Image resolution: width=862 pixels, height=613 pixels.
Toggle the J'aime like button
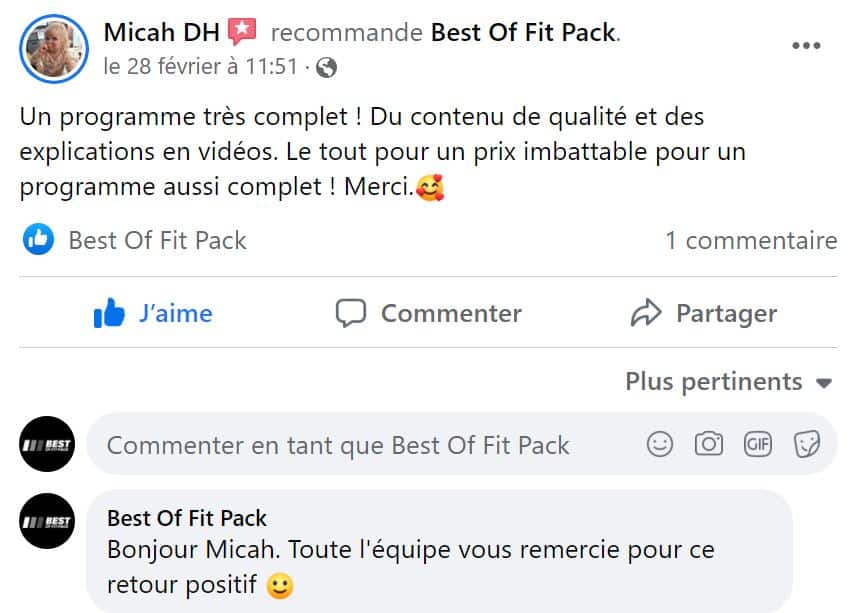point(153,314)
